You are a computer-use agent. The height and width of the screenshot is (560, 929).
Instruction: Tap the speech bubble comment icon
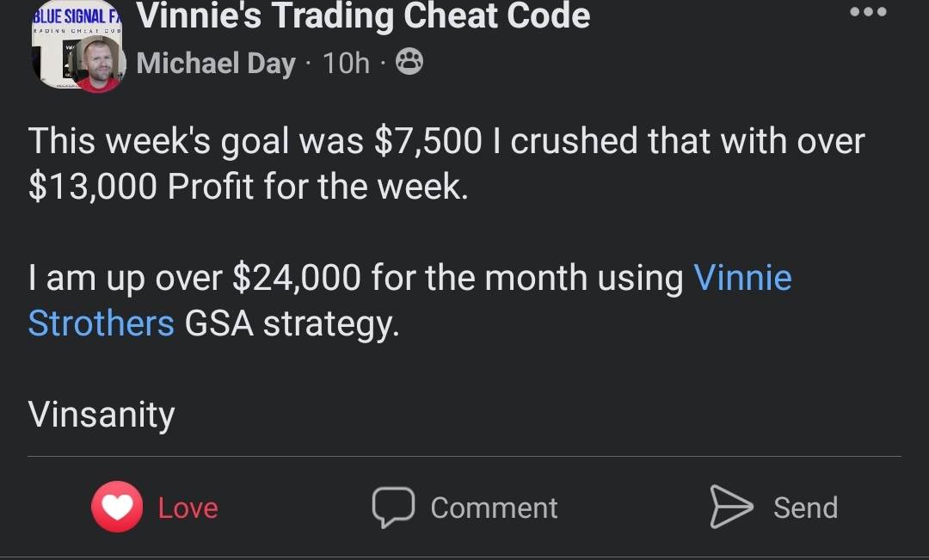[x=393, y=508]
